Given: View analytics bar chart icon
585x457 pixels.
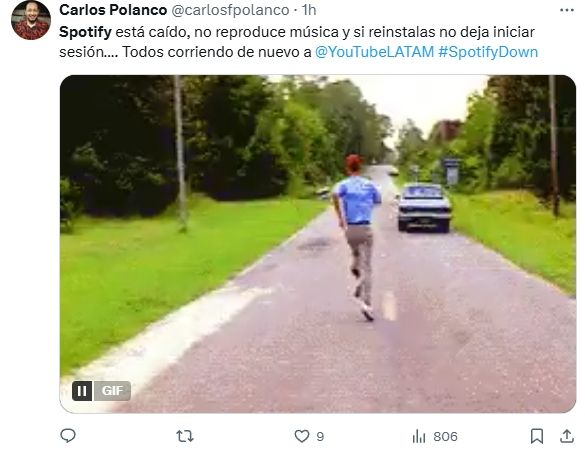Looking at the screenshot, I should [x=419, y=436].
